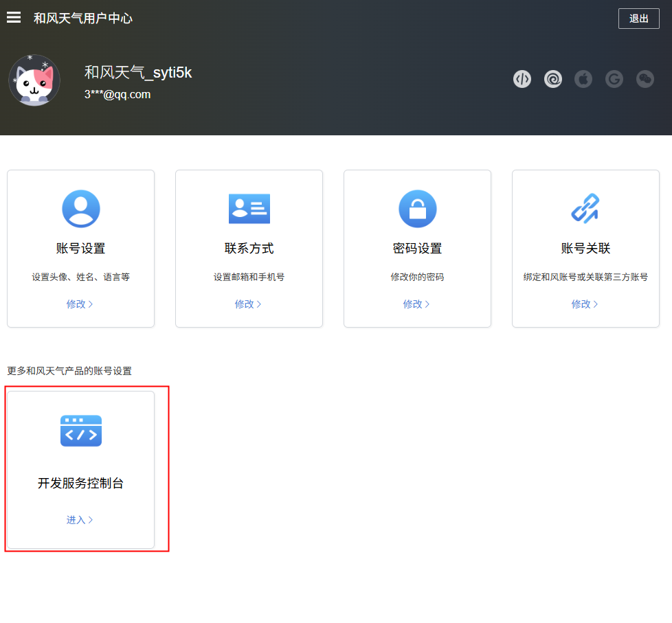Click the spiral 和风 account icon
The width and height of the screenshot is (672, 623).
point(553,79)
